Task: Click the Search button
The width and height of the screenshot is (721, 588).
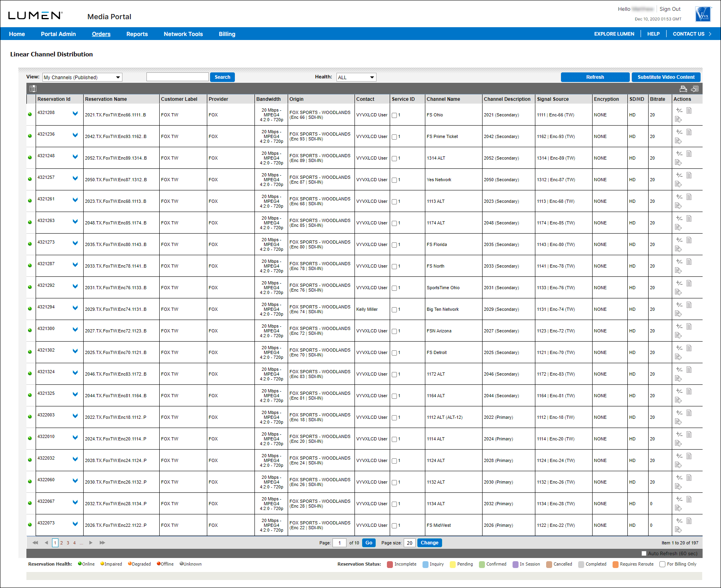Action: tap(222, 77)
